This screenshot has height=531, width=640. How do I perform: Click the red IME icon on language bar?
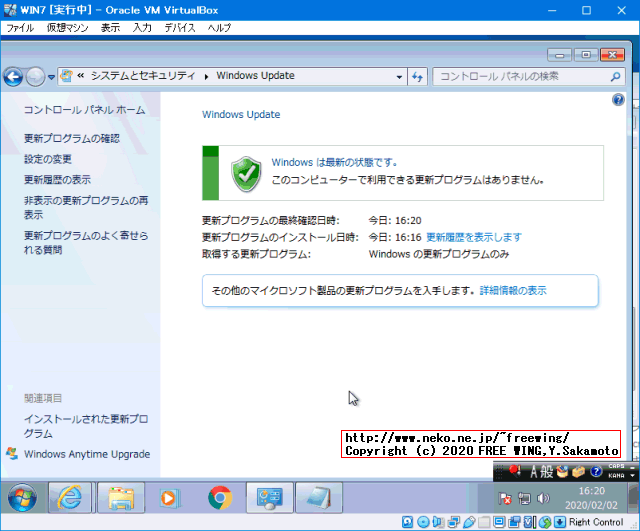point(515,471)
